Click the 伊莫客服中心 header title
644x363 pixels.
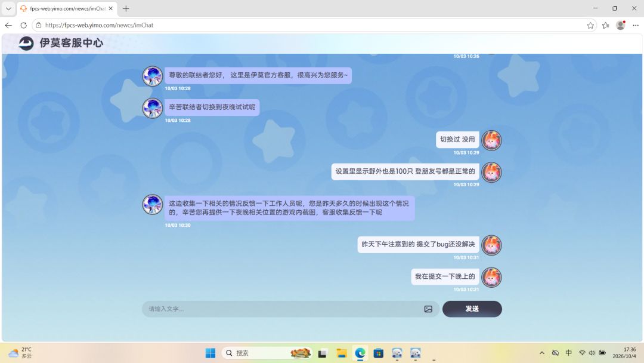[x=72, y=43]
